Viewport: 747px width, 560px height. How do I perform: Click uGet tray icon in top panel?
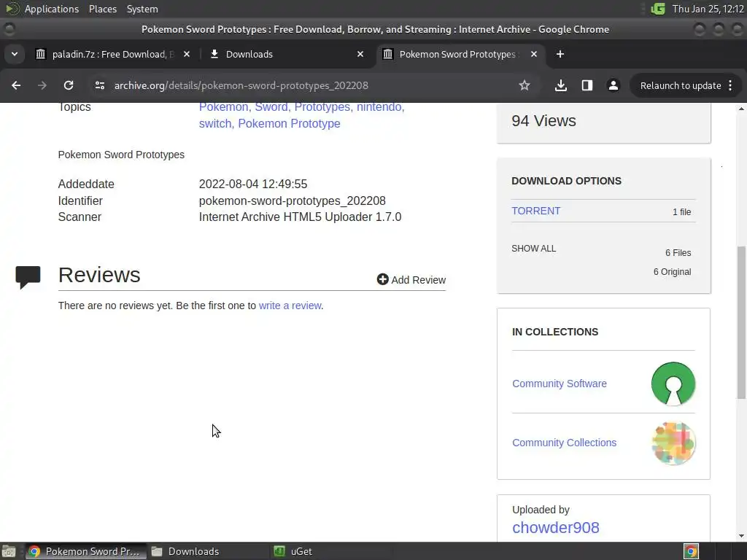point(658,9)
